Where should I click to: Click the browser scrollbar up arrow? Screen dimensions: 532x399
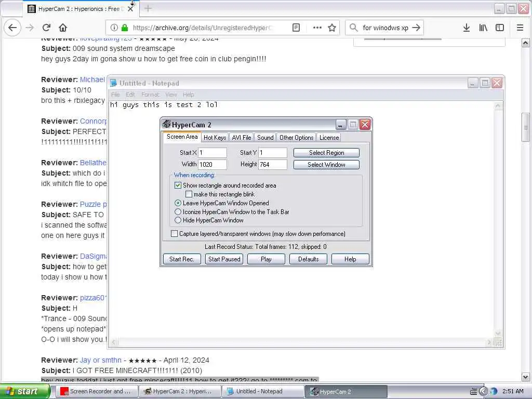[526, 43]
